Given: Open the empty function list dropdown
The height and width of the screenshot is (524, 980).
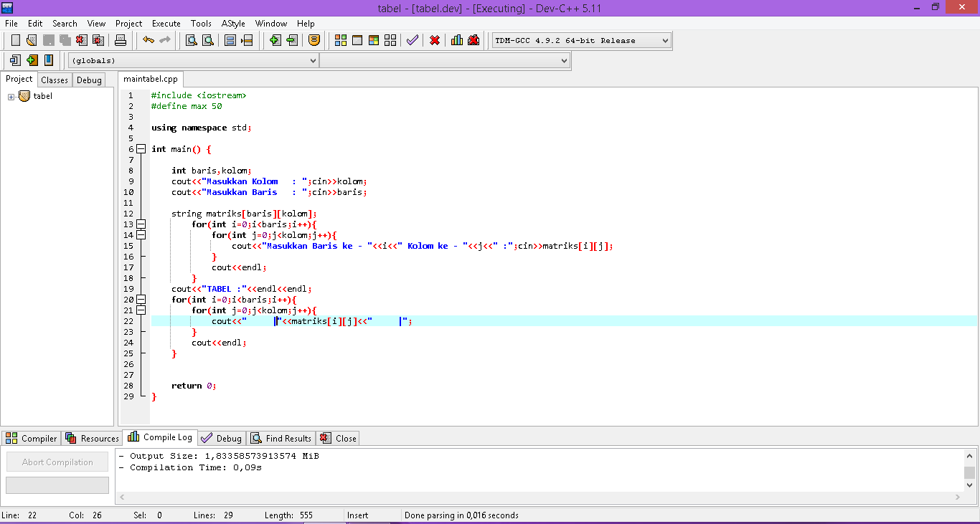Looking at the screenshot, I should [x=445, y=61].
